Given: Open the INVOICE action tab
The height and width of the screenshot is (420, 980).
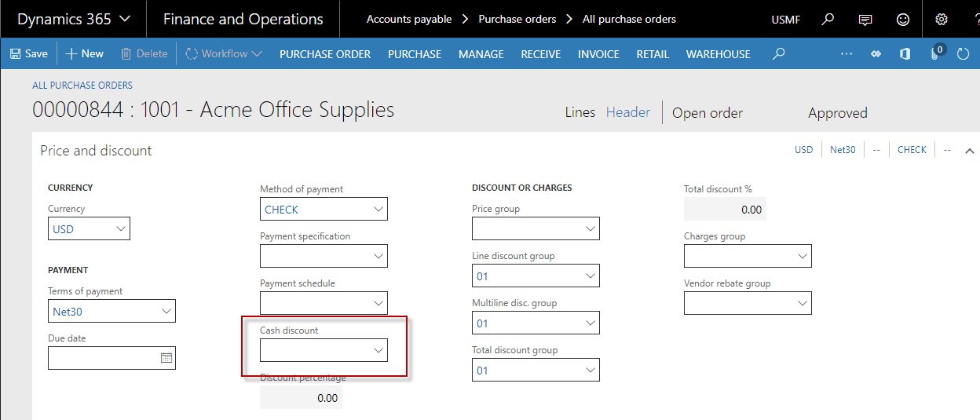Looking at the screenshot, I should [598, 54].
